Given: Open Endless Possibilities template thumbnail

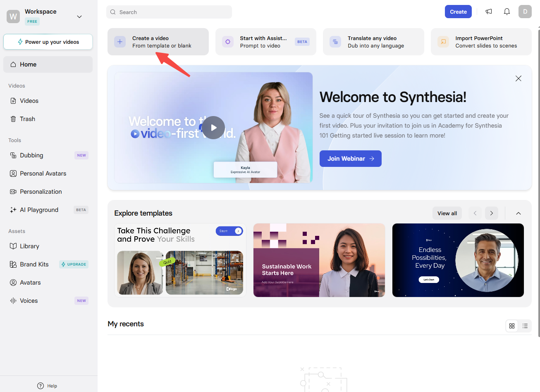Looking at the screenshot, I should click(458, 260).
